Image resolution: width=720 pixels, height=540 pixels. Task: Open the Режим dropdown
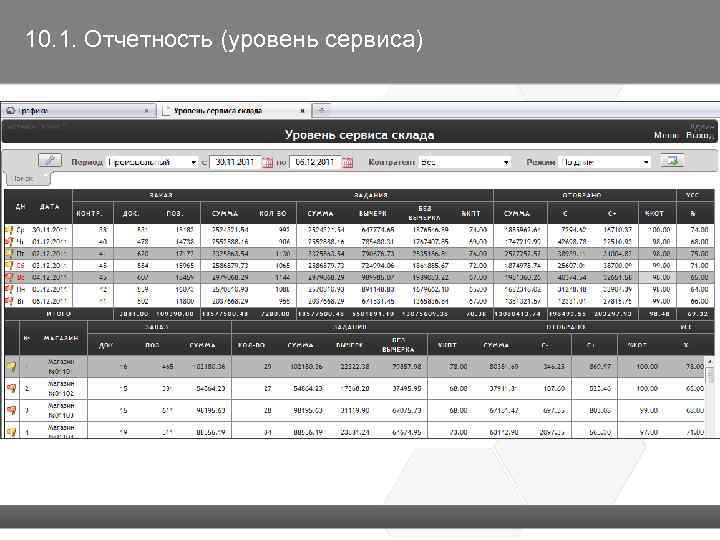[x=606, y=162]
